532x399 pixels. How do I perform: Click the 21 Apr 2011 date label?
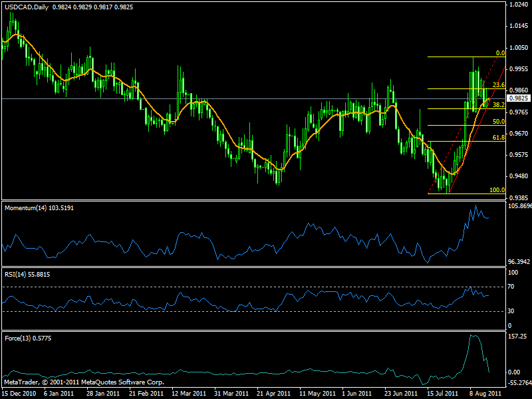pyautogui.click(x=274, y=394)
